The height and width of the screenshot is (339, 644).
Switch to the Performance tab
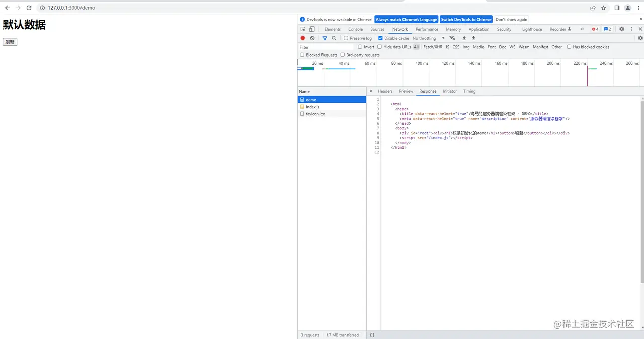coord(427,29)
